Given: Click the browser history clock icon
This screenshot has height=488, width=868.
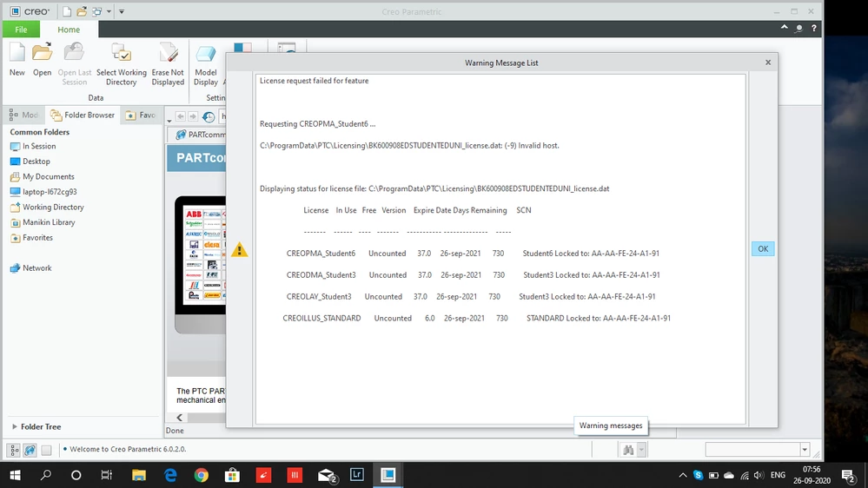Looking at the screenshot, I should coord(209,116).
